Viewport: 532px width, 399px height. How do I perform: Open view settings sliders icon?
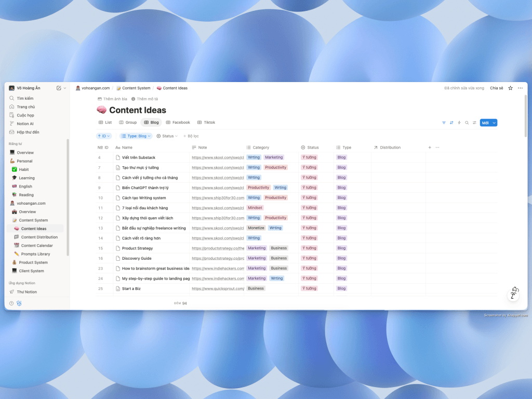coord(474,123)
